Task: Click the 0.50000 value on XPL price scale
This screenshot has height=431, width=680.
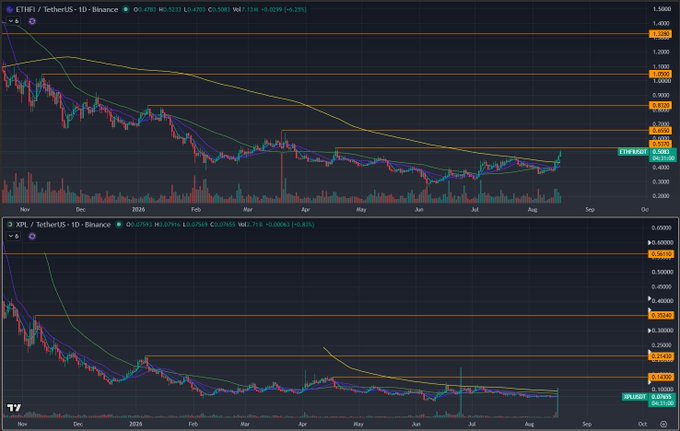Action: (x=662, y=272)
